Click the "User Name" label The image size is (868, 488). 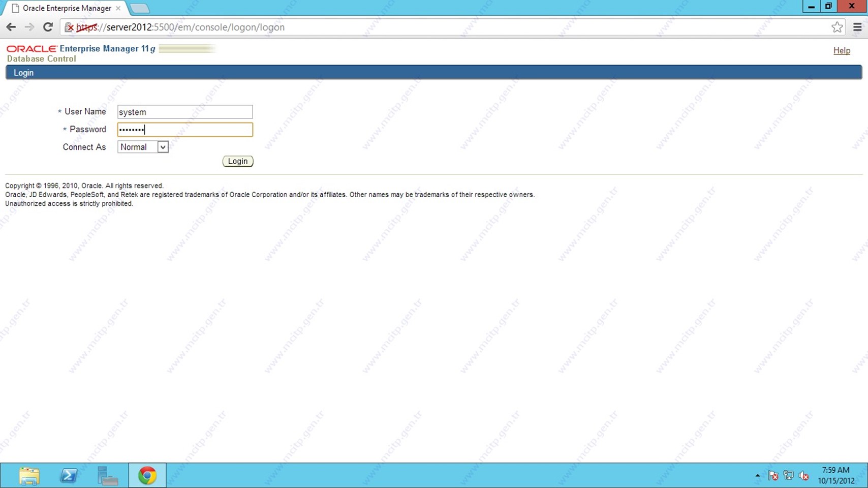[x=85, y=111]
